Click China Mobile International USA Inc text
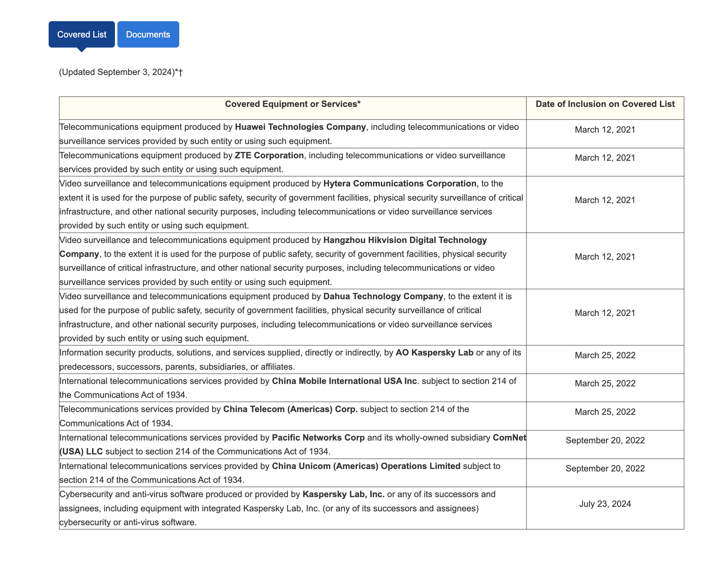Image resolution: width=728 pixels, height=561 pixels. [344, 381]
